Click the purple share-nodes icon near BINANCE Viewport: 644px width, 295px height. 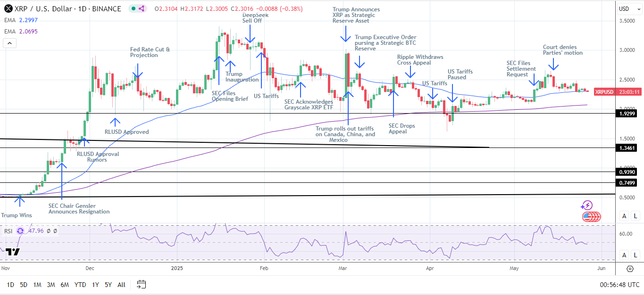pyautogui.click(x=142, y=8)
